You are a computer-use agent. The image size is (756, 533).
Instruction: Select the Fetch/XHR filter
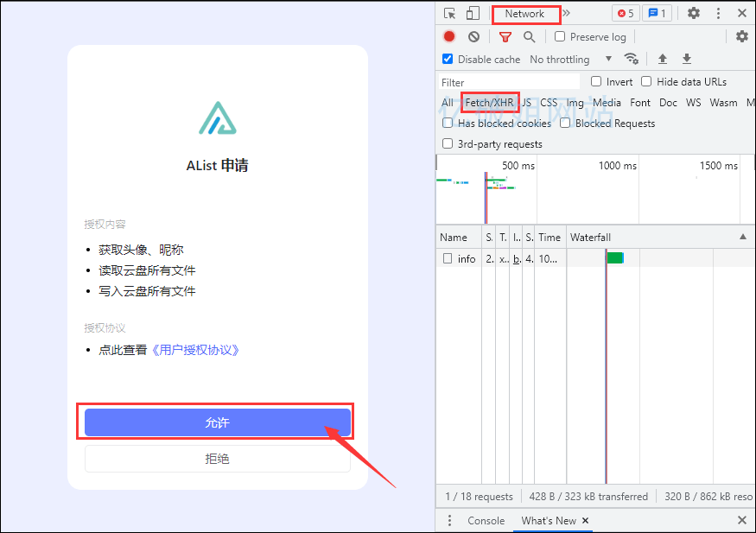489,103
